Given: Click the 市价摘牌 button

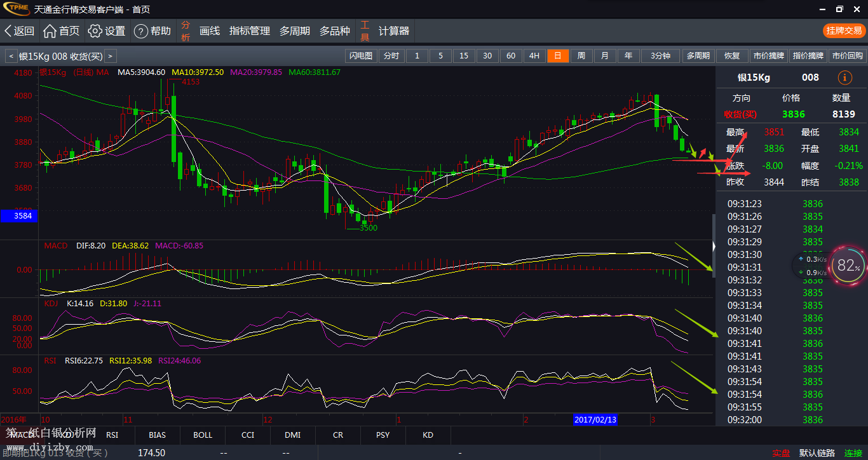Looking at the screenshot, I should pos(769,56).
